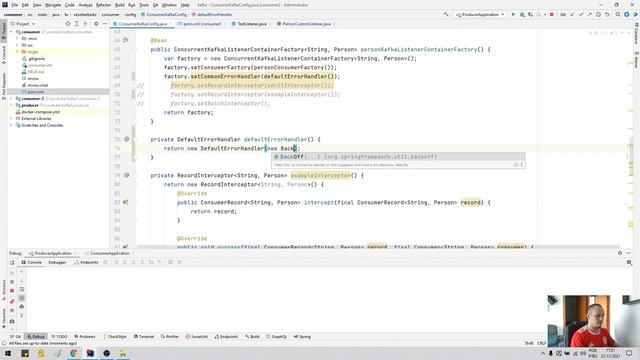
Task: Hide the Project panel with minus icon
Action: coord(104,24)
